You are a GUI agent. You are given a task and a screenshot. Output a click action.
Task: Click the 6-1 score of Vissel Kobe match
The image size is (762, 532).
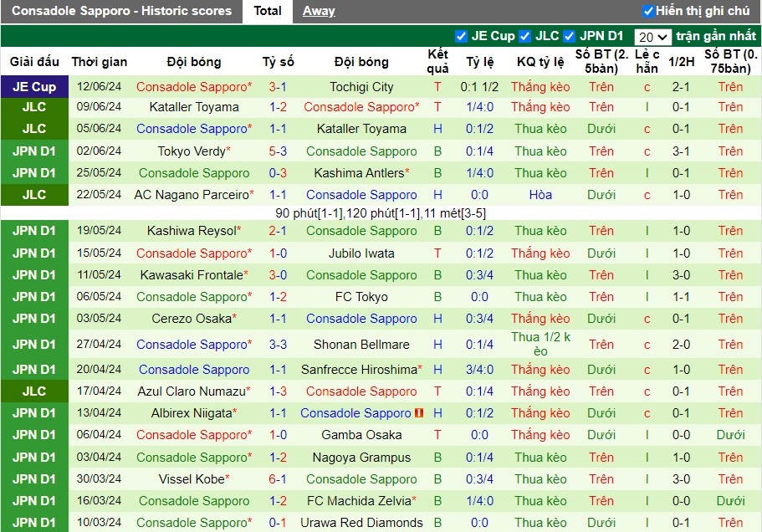click(x=278, y=479)
